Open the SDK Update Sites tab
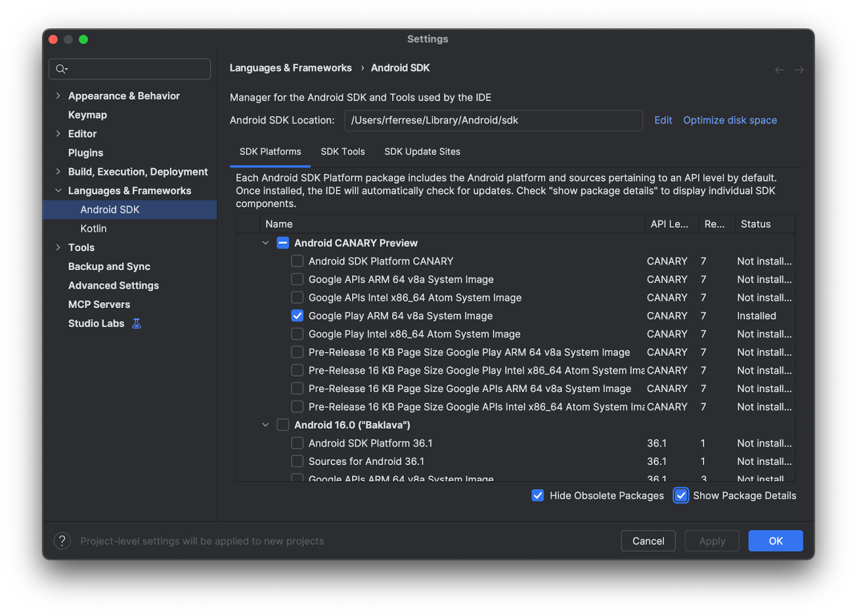The height and width of the screenshot is (616, 857). coord(422,152)
